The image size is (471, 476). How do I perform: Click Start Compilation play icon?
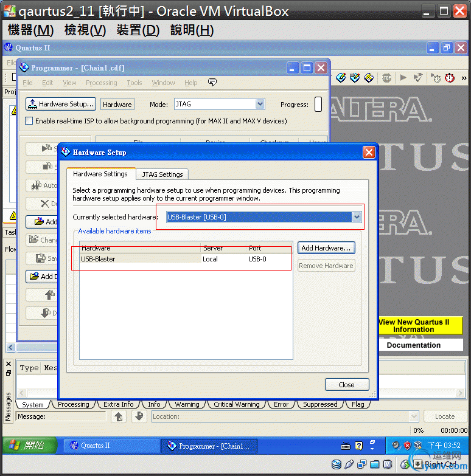pyautogui.click(x=403, y=78)
